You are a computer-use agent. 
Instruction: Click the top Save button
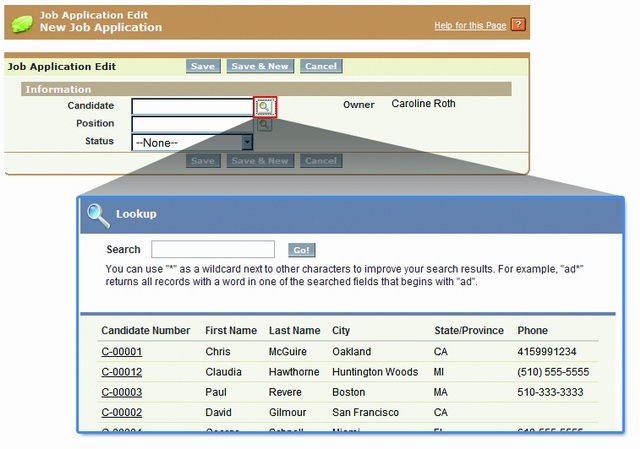pos(203,66)
